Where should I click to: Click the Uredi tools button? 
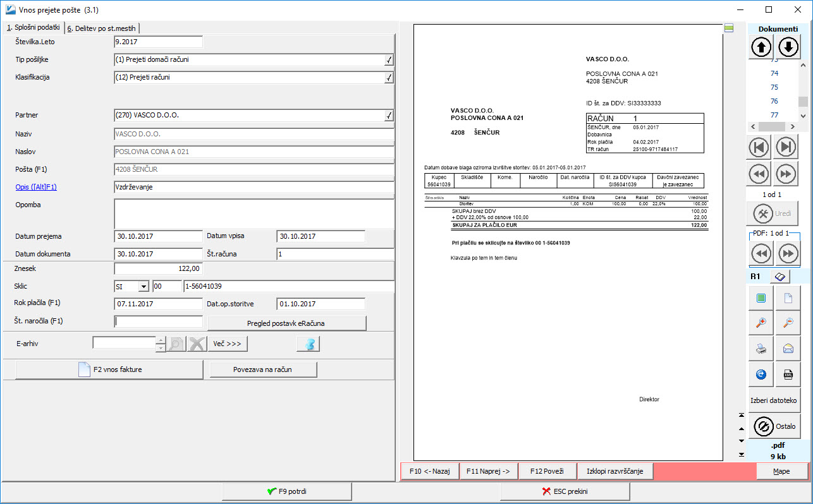[x=773, y=213]
